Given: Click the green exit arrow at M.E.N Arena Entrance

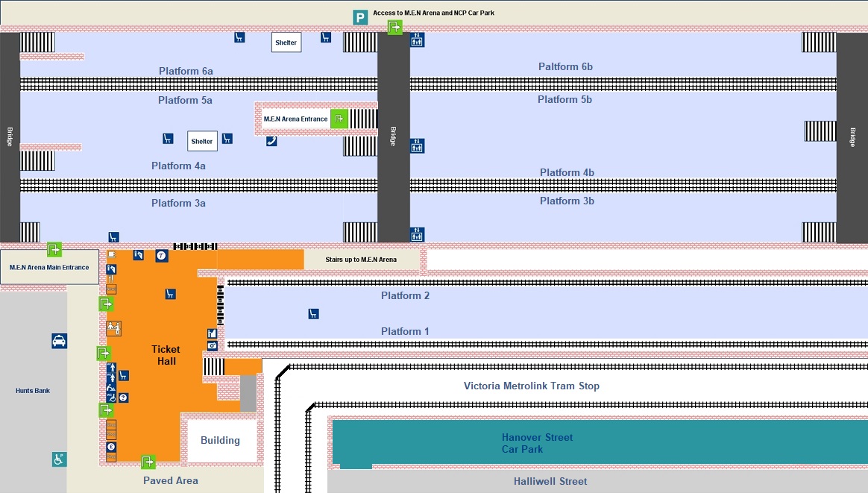Looking at the screenshot, I should click(x=339, y=119).
